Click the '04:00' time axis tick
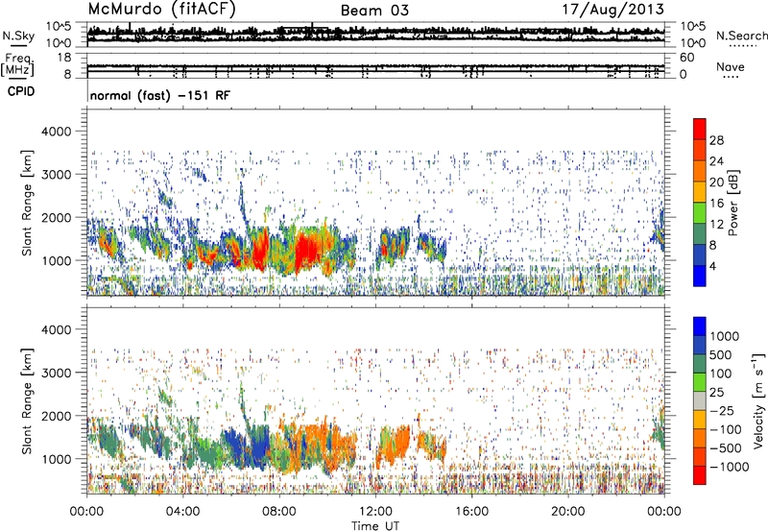The width and height of the screenshot is (768, 532). coord(182,512)
